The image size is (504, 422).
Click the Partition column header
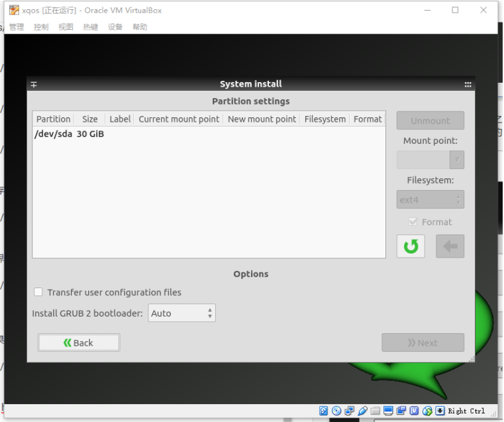point(54,119)
